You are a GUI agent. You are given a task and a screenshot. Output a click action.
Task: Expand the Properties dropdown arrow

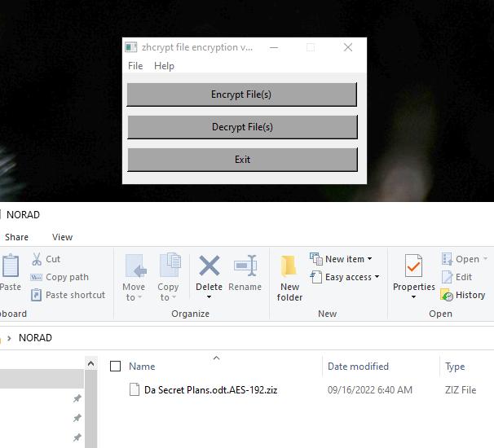413,296
